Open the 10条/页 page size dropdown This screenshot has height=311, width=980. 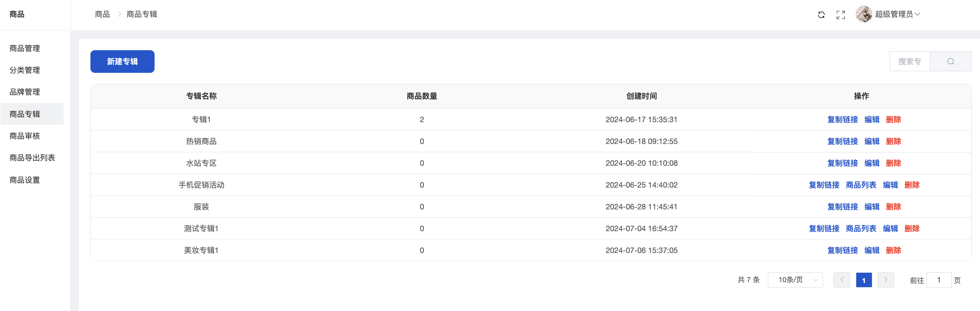pos(795,280)
